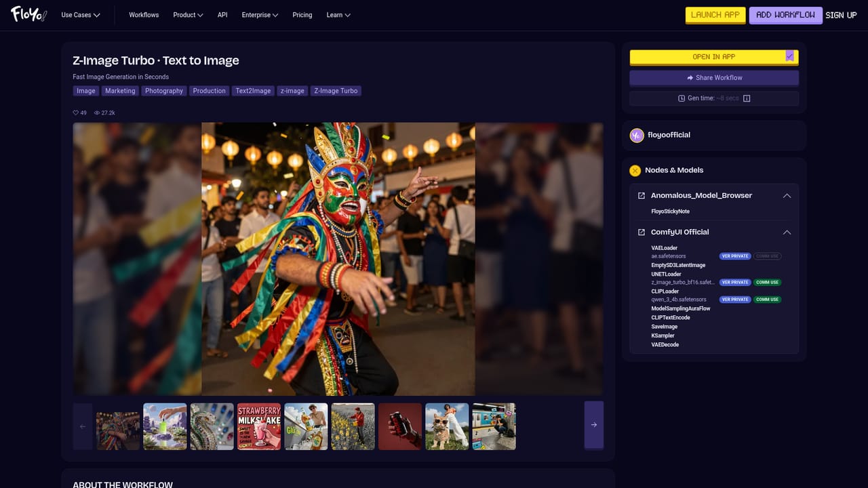This screenshot has width=868, height=488.
Task: Click the Share Workflow button
Action: pyautogui.click(x=714, y=78)
